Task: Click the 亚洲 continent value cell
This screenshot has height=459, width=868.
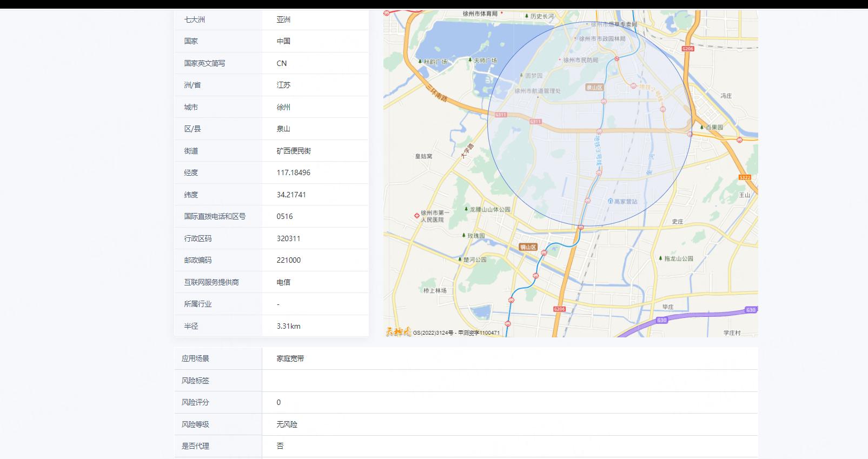Action: click(x=283, y=19)
